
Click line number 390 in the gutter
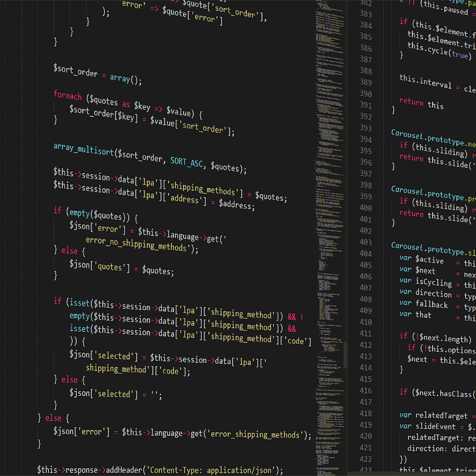366,94
